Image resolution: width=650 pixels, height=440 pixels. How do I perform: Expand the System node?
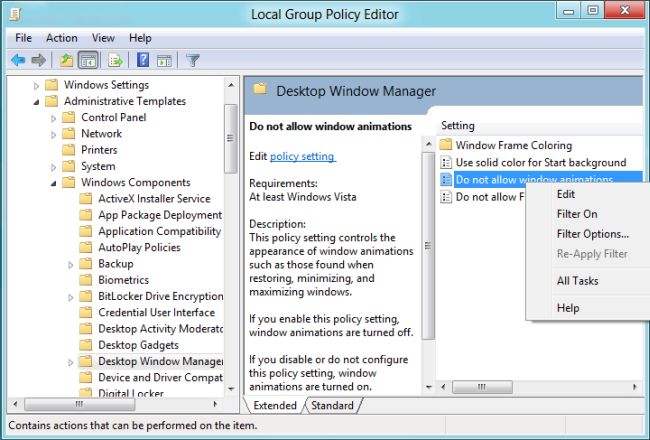53,167
